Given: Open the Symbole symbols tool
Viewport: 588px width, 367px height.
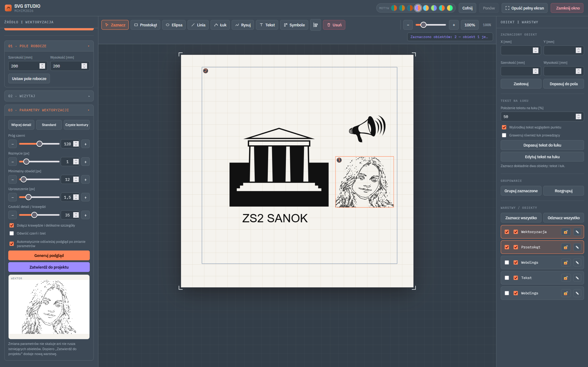Looking at the screenshot, I should [x=294, y=25].
